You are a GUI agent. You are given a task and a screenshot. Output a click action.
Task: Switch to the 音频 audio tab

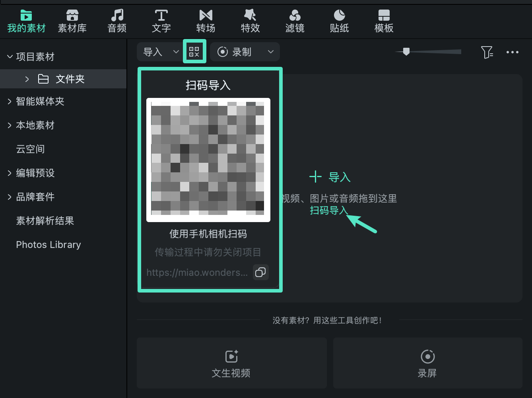[x=117, y=21]
